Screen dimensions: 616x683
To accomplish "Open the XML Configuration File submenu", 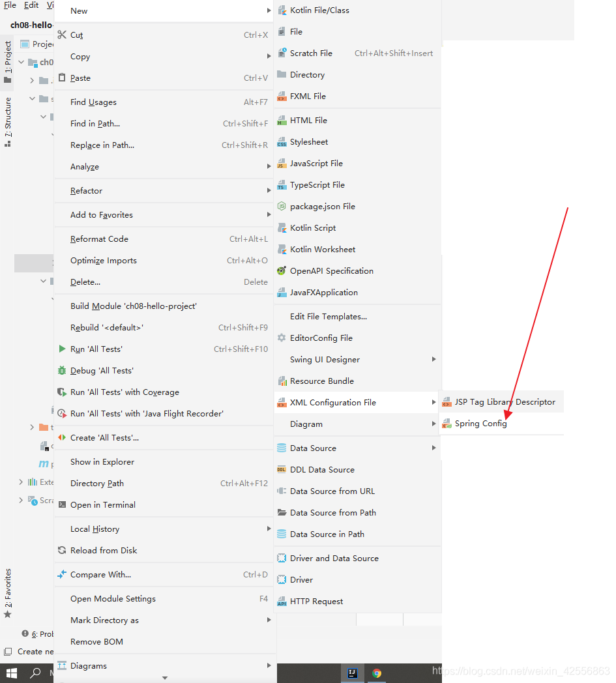I will pyautogui.click(x=357, y=402).
